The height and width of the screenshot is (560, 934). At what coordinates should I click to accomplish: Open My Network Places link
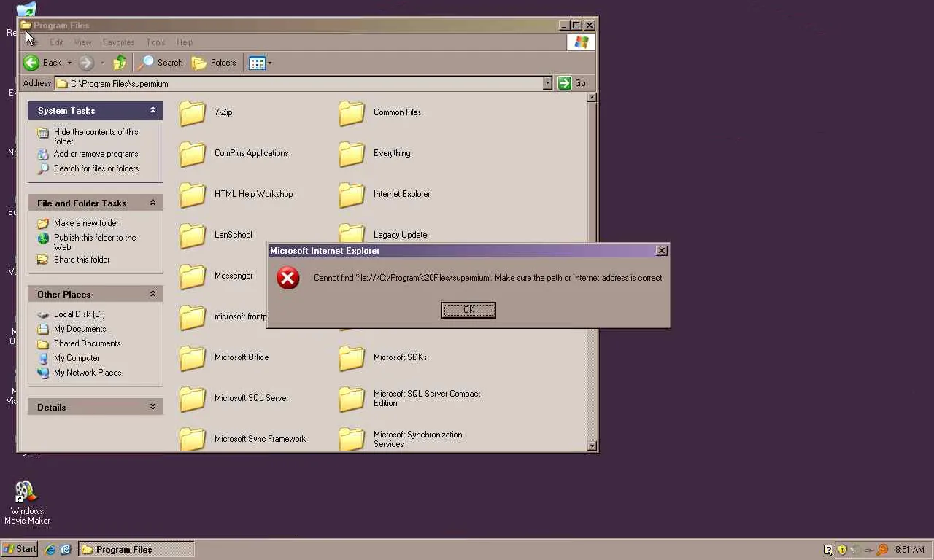click(x=88, y=373)
